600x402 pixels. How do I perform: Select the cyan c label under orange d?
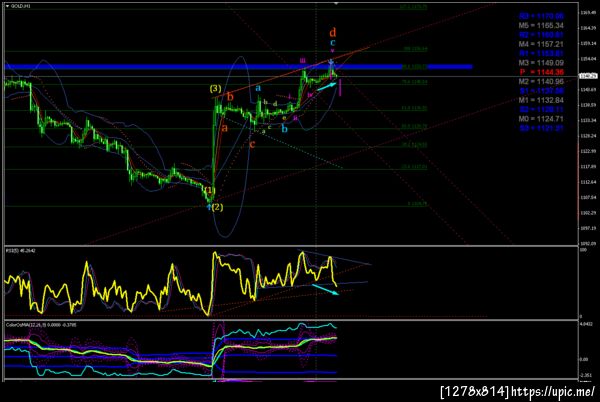(x=333, y=42)
